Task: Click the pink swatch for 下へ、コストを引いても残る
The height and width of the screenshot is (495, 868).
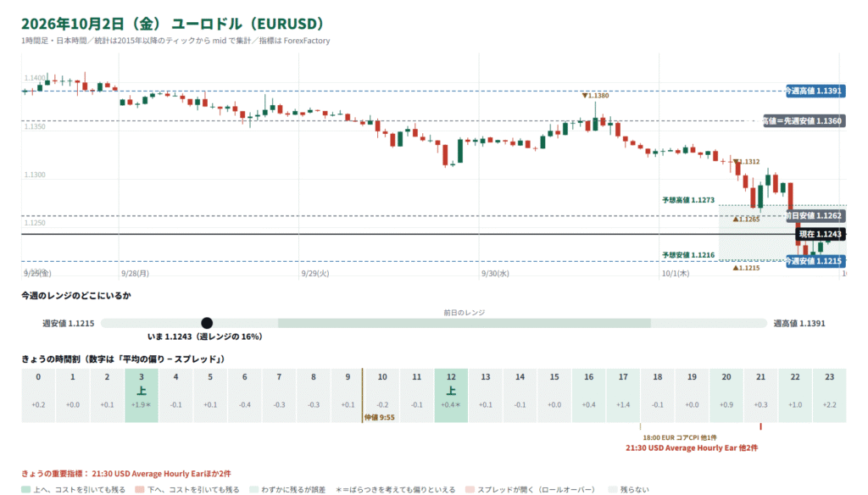Action: click(x=140, y=489)
